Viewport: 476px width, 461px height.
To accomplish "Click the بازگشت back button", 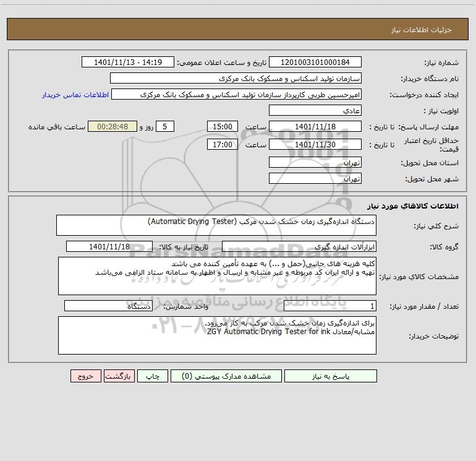I will pyautogui.click(x=119, y=376).
